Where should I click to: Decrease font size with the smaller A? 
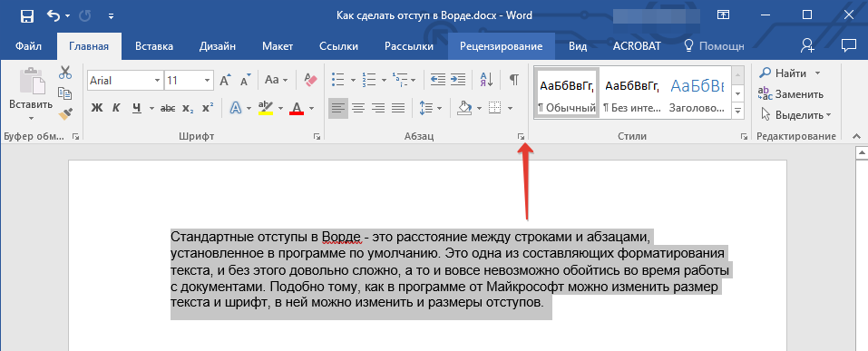245,81
